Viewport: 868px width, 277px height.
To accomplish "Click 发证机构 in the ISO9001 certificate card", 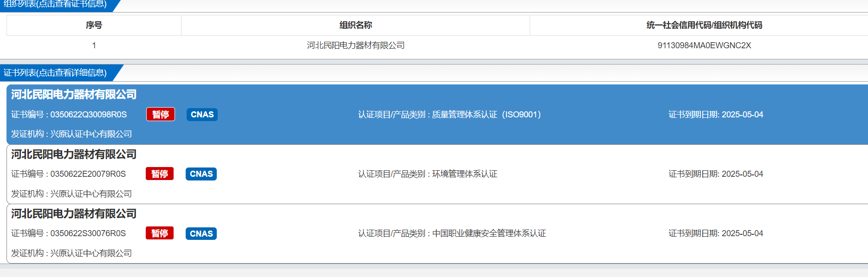I will pyautogui.click(x=71, y=134).
